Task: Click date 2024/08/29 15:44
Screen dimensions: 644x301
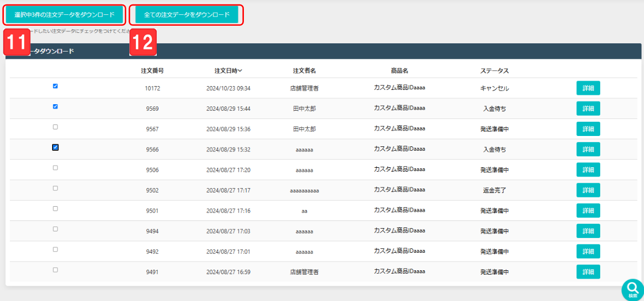Action: pos(229,109)
